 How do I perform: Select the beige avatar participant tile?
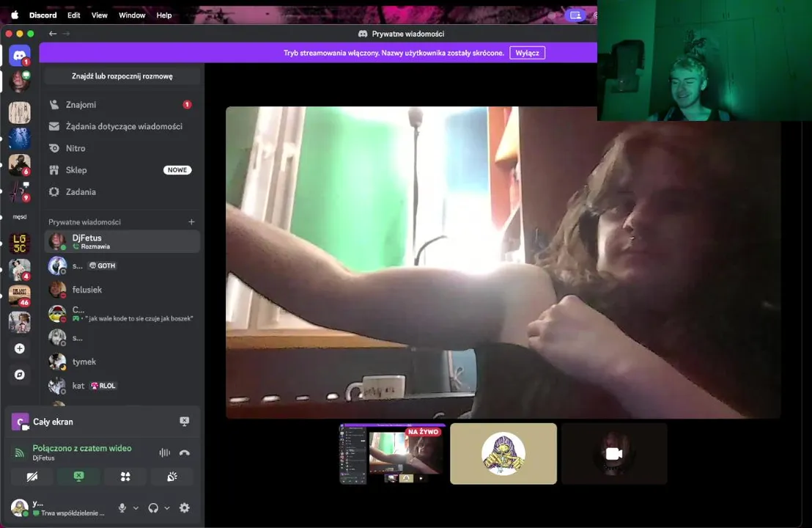tap(503, 454)
